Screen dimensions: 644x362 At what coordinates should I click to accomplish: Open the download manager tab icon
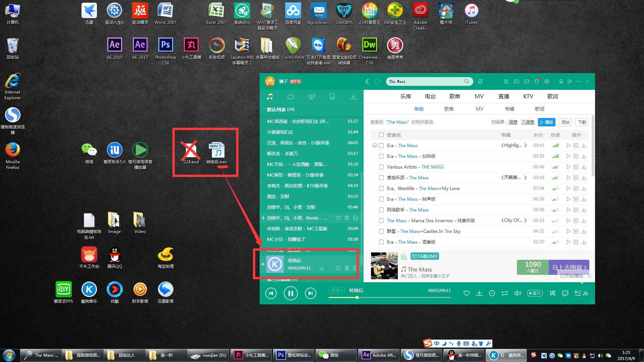tap(353, 97)
